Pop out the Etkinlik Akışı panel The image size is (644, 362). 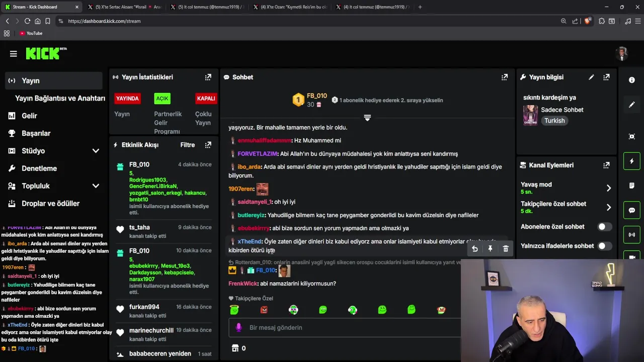(208, 145)
